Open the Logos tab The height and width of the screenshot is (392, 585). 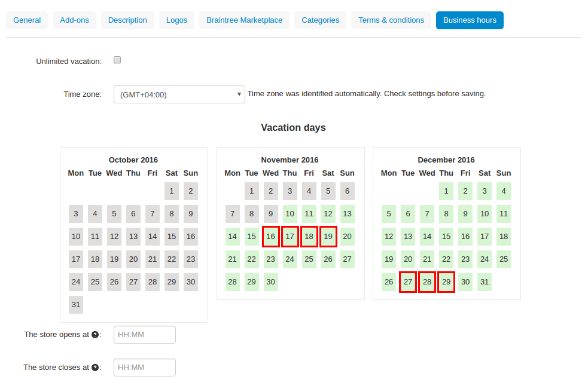pos(176,20)
